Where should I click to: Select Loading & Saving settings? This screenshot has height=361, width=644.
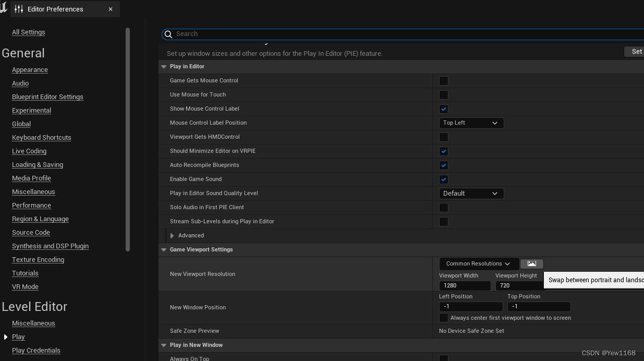click(38, 165)
